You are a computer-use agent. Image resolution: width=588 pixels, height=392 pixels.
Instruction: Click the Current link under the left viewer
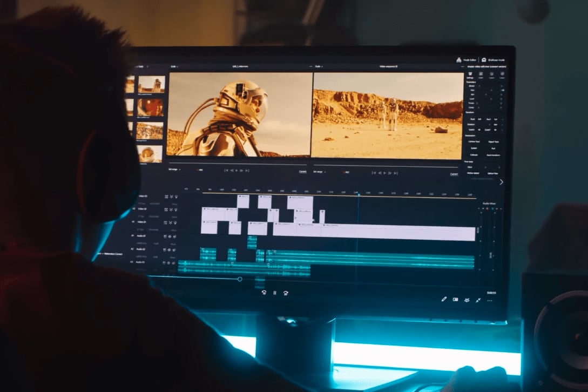[x=302, y=172]
